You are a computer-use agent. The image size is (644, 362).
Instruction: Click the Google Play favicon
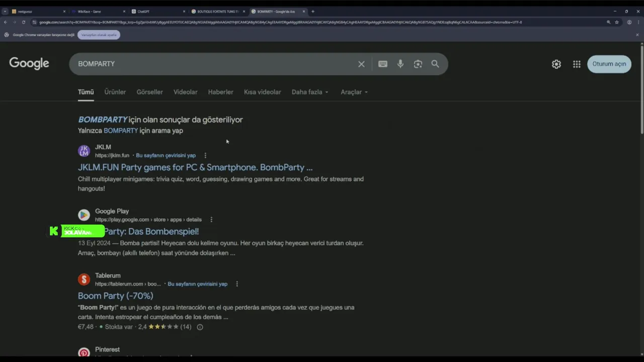click(x=84, y=215)
